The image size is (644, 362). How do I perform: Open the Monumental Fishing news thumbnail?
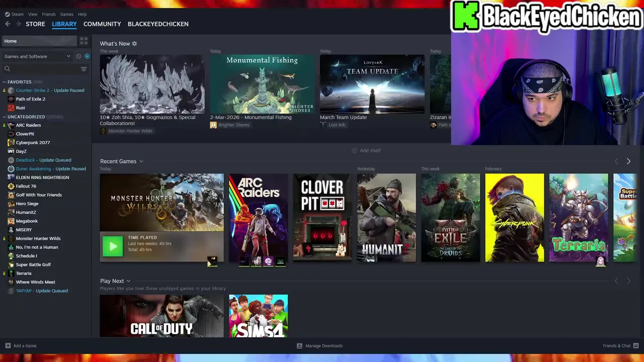click(262, 84)
